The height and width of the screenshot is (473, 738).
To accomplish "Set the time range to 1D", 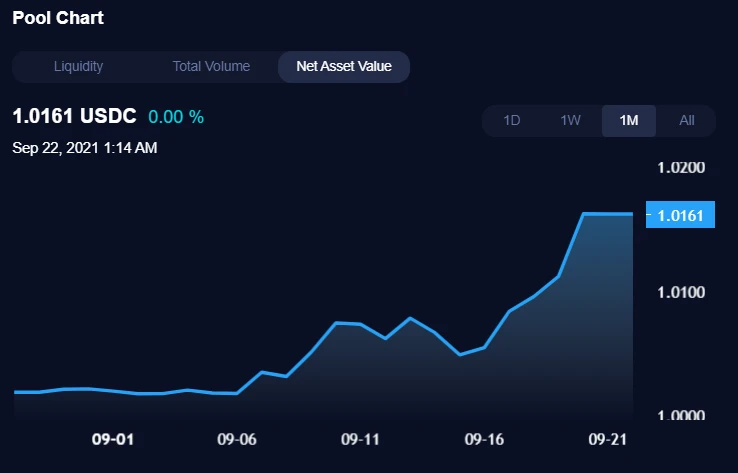I will (512, 120).
